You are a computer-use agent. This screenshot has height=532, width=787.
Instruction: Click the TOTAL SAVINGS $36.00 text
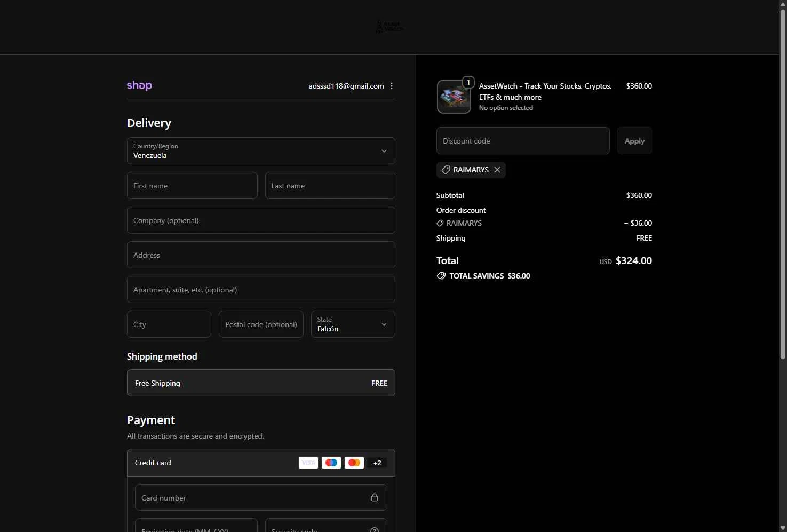pyautogui.click(x=490, y=276)
